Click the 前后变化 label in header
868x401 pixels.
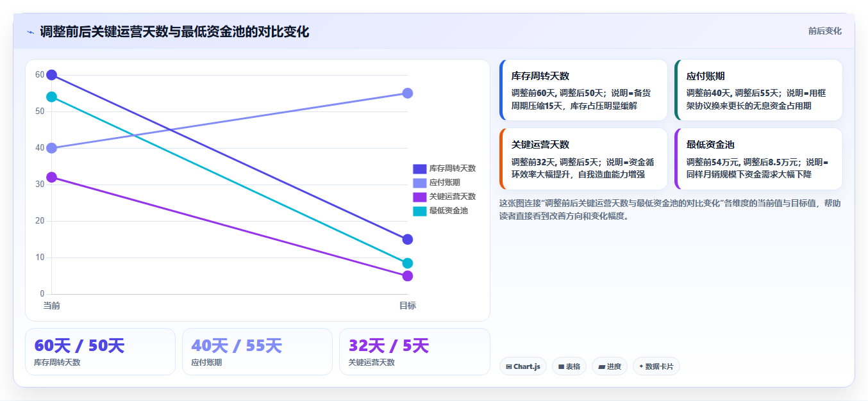[824, 31]
